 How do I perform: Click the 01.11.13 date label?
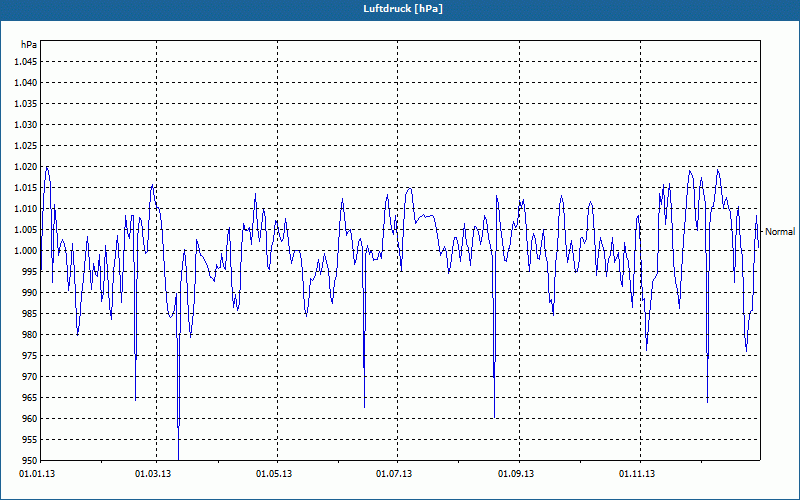[637, 474]
